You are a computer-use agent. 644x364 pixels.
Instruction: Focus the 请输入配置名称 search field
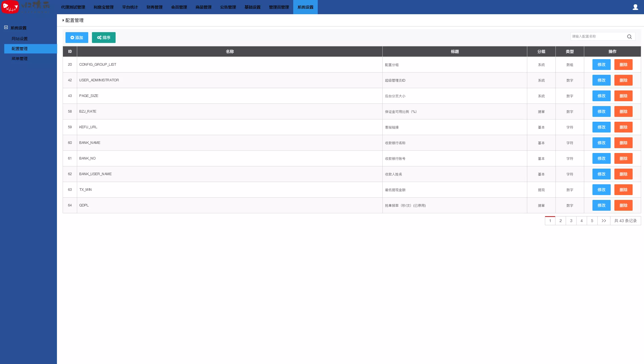[597, 36]
